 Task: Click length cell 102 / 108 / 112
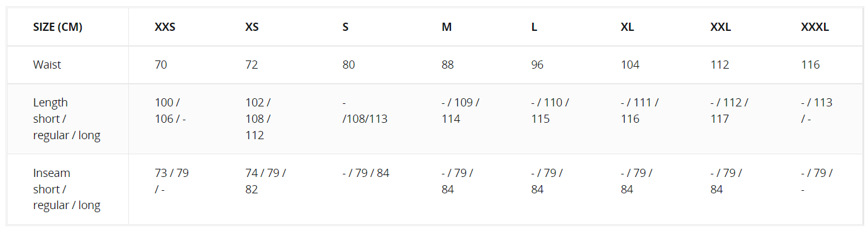(258, 119)
